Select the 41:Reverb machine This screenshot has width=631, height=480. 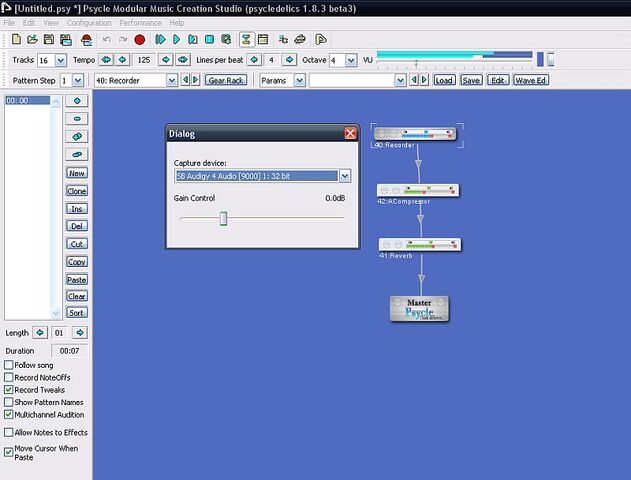pos(420,244)
